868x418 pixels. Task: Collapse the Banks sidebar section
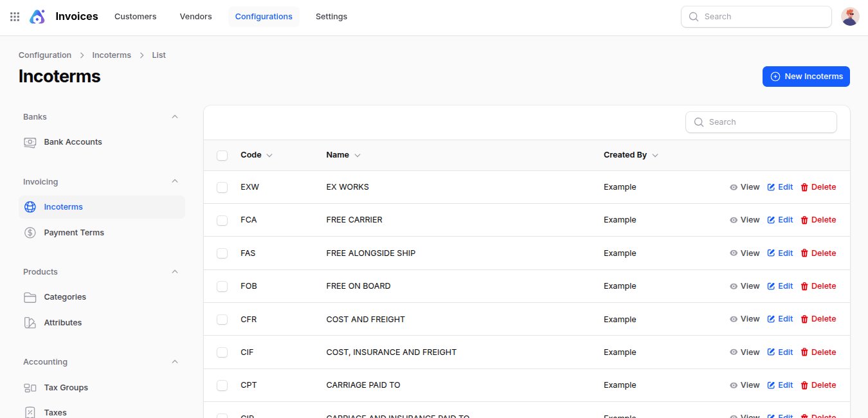click(175, 117)
